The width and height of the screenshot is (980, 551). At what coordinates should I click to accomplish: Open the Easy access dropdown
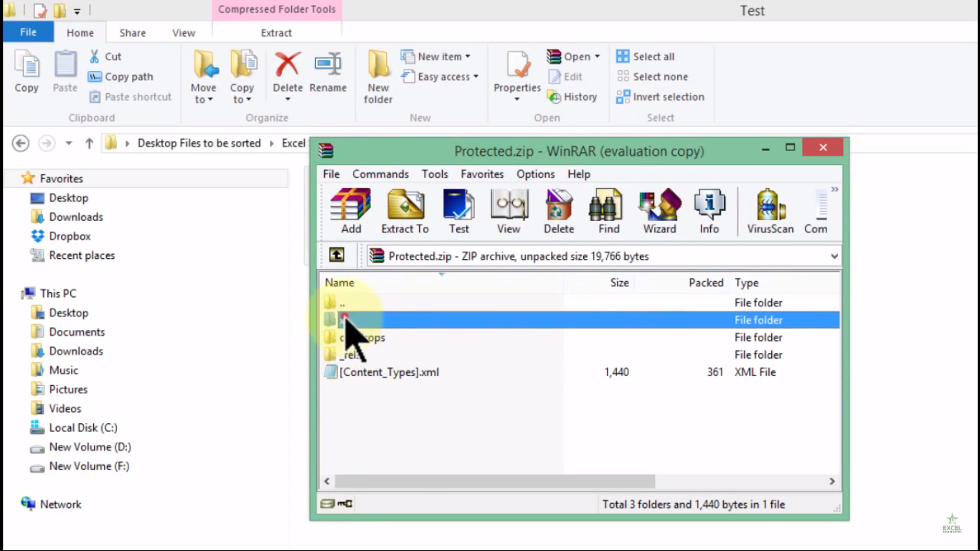point(439,77)
